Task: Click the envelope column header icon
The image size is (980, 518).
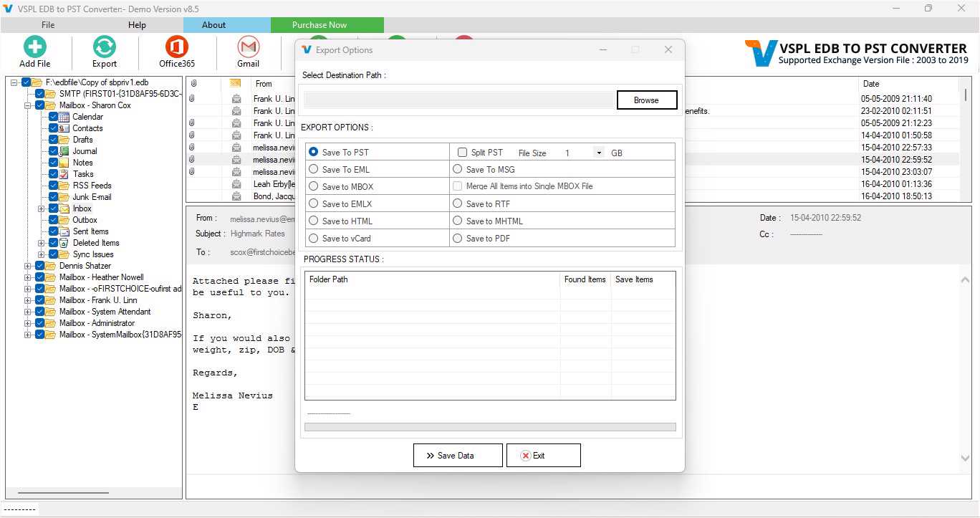Action: click(235, 84)
